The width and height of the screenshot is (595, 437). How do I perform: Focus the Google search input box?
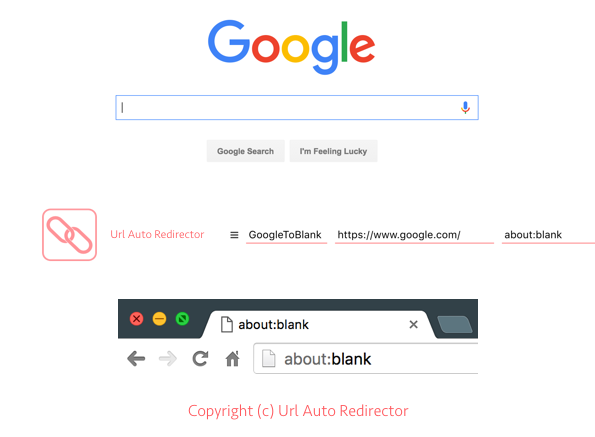tap(297, 108)
